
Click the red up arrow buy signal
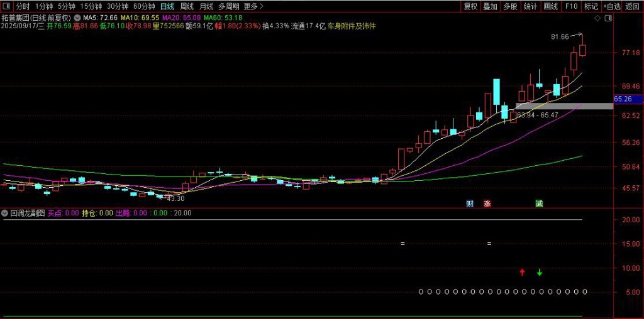click(x=522, y=272)
